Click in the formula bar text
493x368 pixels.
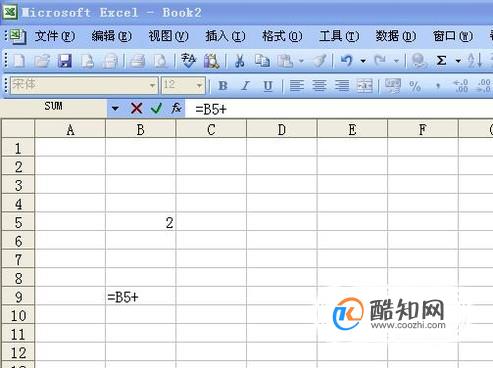[339, 109]
